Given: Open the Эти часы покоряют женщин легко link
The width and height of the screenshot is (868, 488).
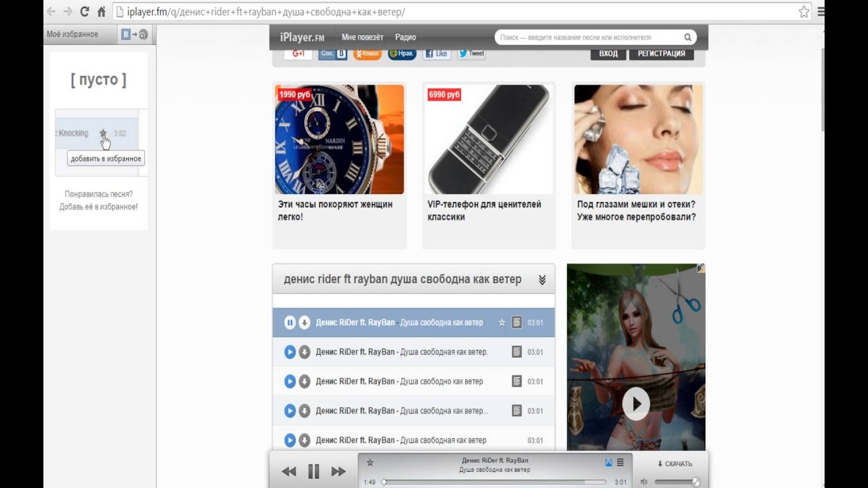Looking at the screenshot, I should pos(335,211).
